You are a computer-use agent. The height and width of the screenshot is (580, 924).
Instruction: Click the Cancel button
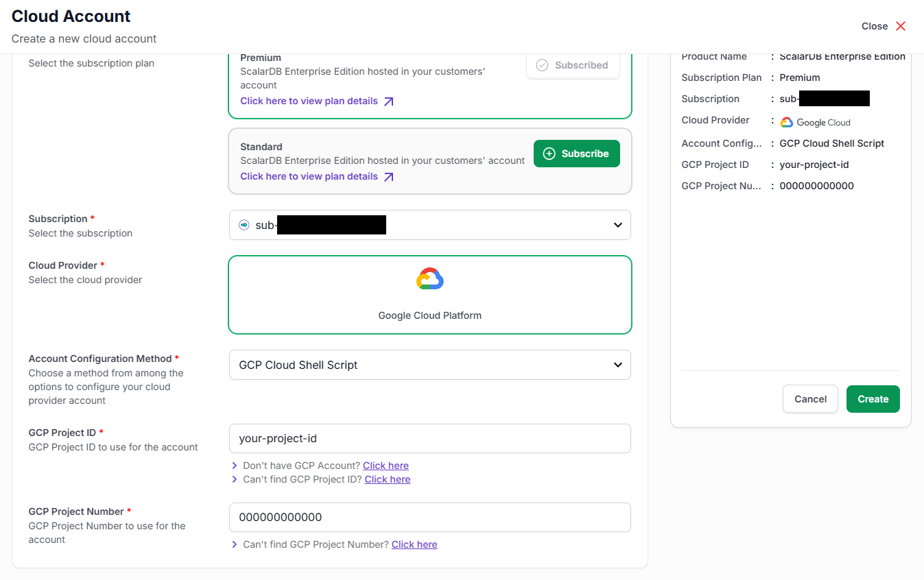pos(810,399)
